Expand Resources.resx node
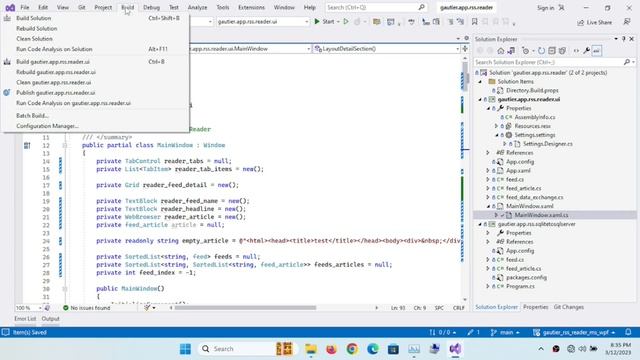Image resolution: width=640 pixels, height=360 pixels. click(x=496, y=126)
